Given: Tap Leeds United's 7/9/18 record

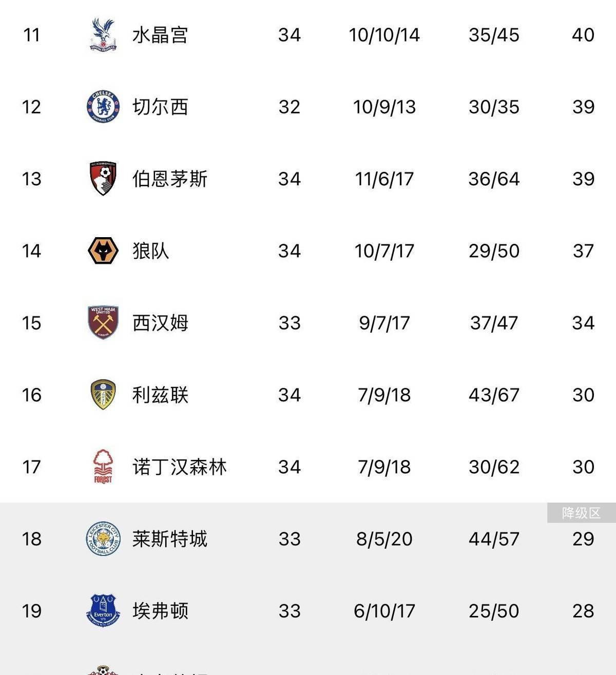Looking at the screenshot, I should pyautogui.click(x=384, y=395).
